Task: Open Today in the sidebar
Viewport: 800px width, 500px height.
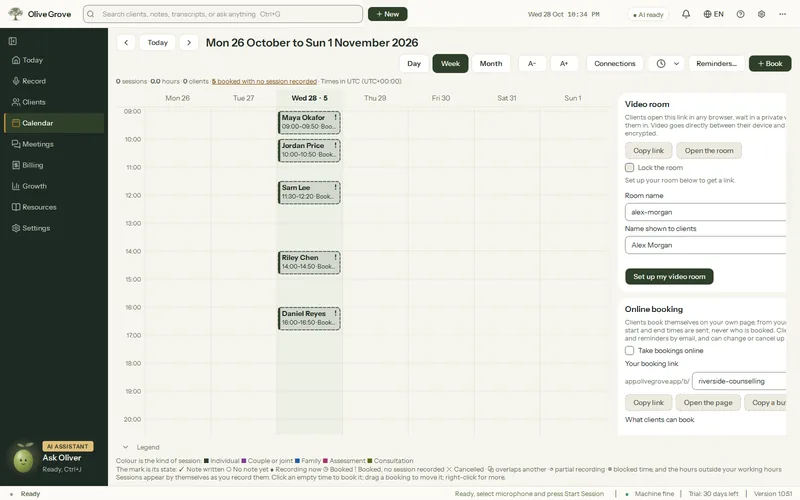Action: pyautogui.click(x=54, y=60)
